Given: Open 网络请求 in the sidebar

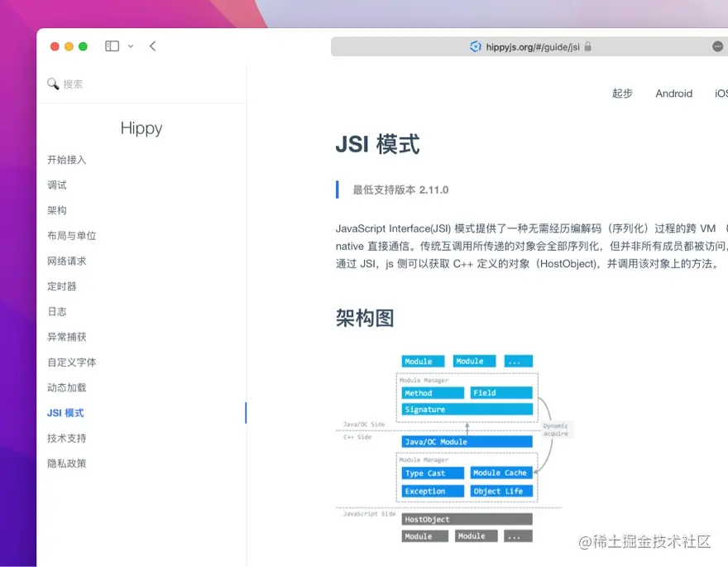Looking at the screenshot, I should tap(67, 261).
